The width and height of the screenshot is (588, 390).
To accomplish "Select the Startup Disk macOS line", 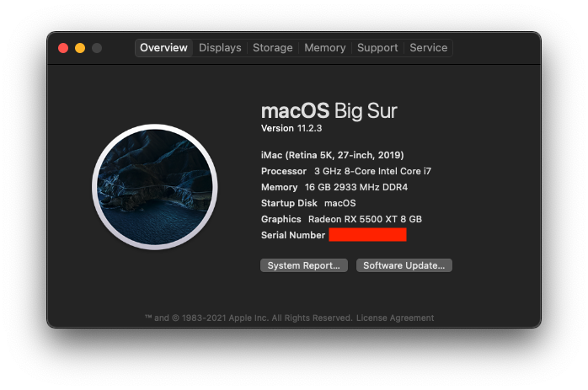I will pos(308,203).
